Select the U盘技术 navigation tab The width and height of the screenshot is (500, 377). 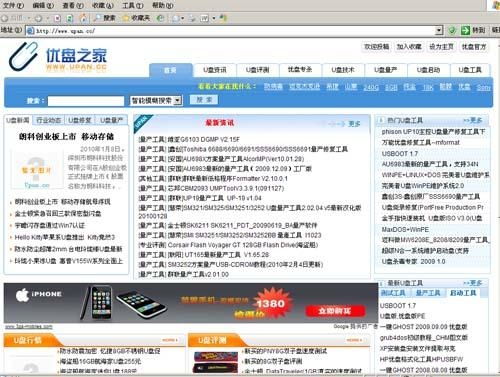[343, 70]
